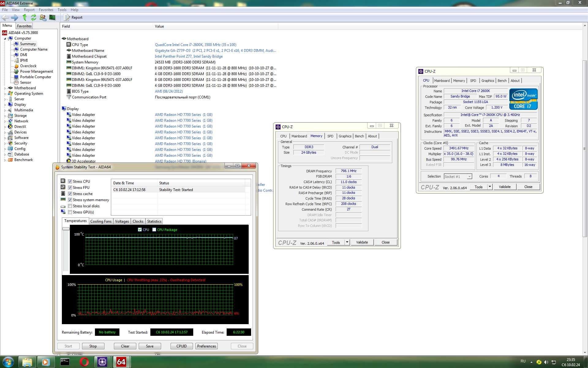
Task: Open Tools dropdown arrow in CPU-Z processor window
Action: (x=490, y=187)
